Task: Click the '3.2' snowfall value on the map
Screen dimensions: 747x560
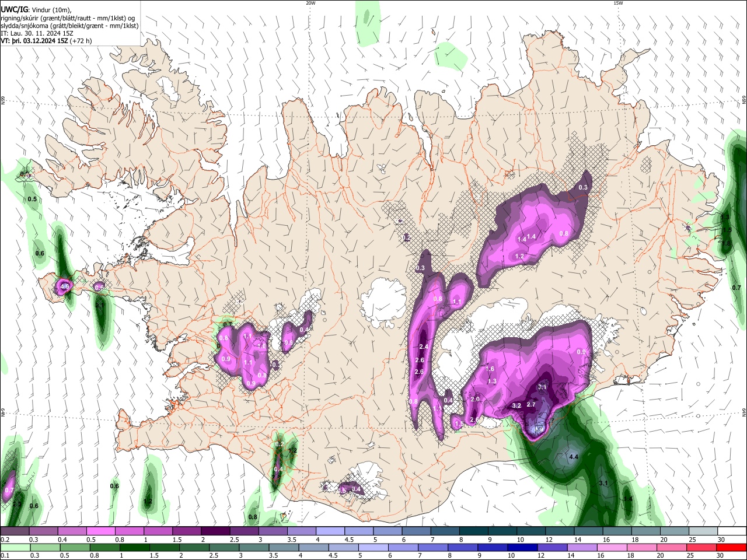Action: coord(516,405)
